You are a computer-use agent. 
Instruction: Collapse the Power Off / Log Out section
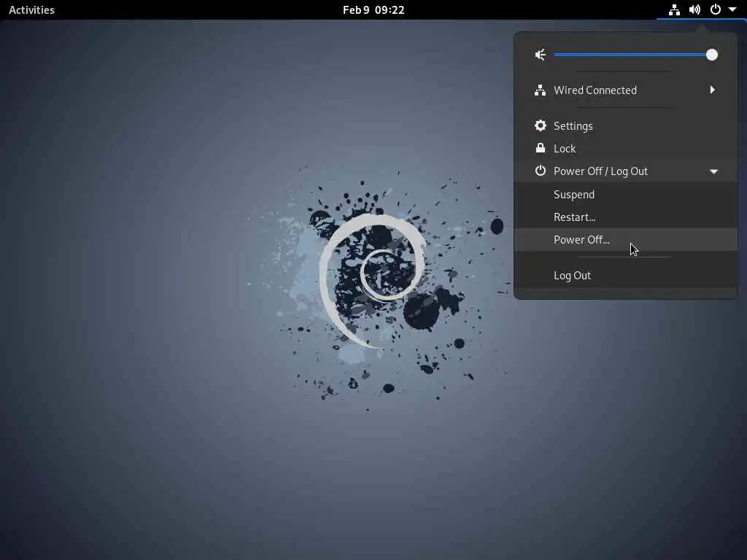[625, 171]
